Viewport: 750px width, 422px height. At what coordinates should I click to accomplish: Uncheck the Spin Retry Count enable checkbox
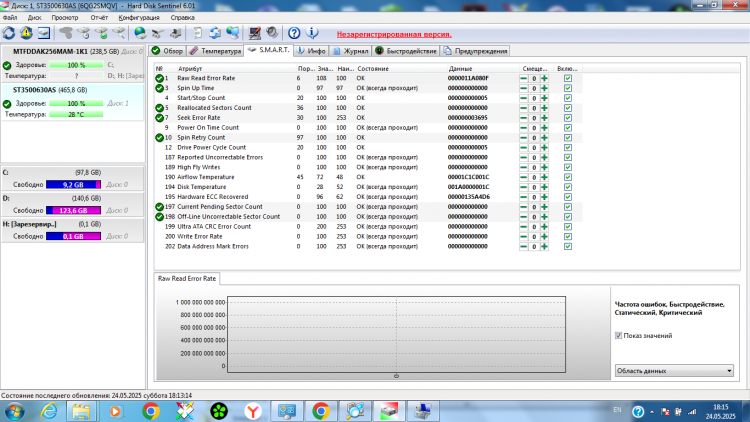[x=568, y=137]
